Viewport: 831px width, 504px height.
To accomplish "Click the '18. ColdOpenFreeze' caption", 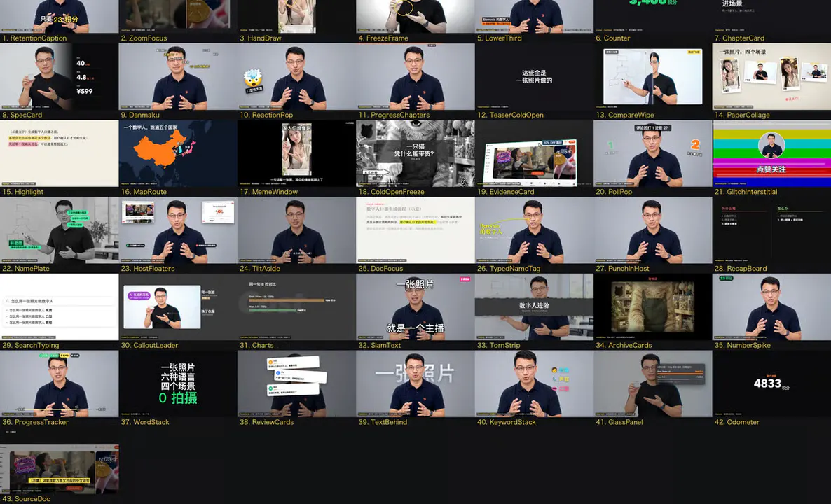I will (391, 192).
